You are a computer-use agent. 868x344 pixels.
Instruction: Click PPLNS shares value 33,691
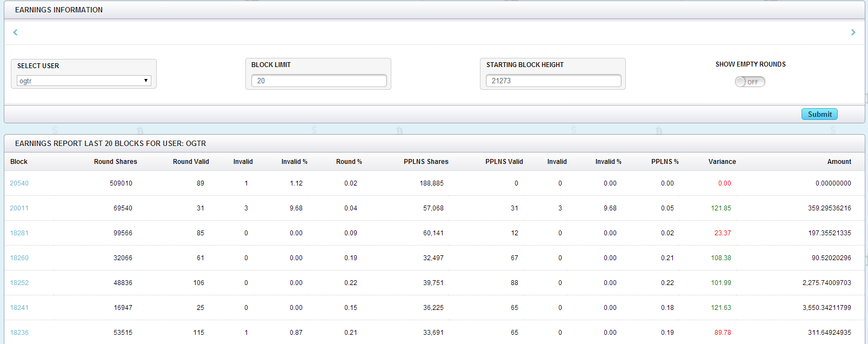433,333
